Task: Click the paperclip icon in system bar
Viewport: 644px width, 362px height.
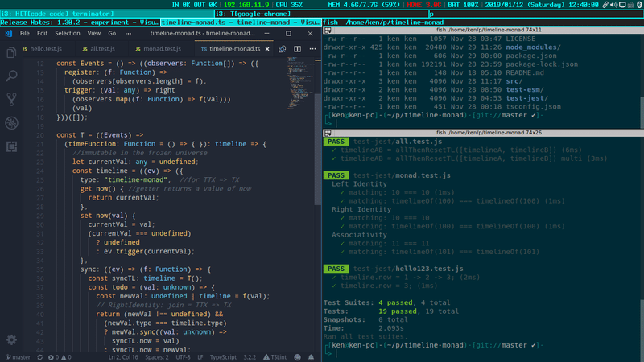Action: tap(605, 5)
